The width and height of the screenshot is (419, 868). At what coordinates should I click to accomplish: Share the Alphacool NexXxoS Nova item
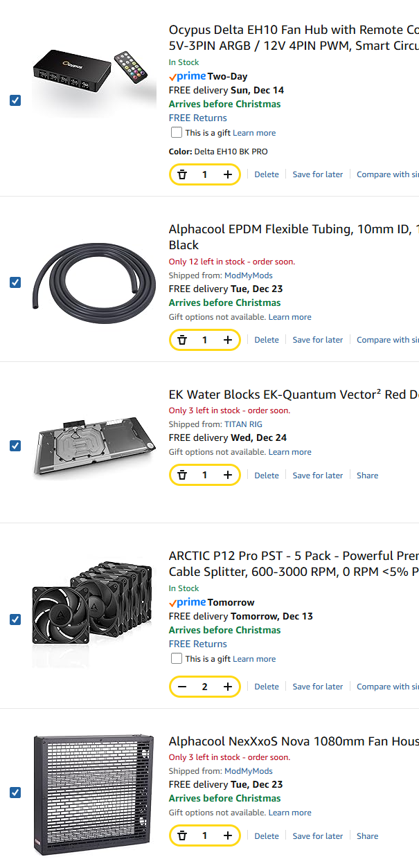click(x=367, y=836)
